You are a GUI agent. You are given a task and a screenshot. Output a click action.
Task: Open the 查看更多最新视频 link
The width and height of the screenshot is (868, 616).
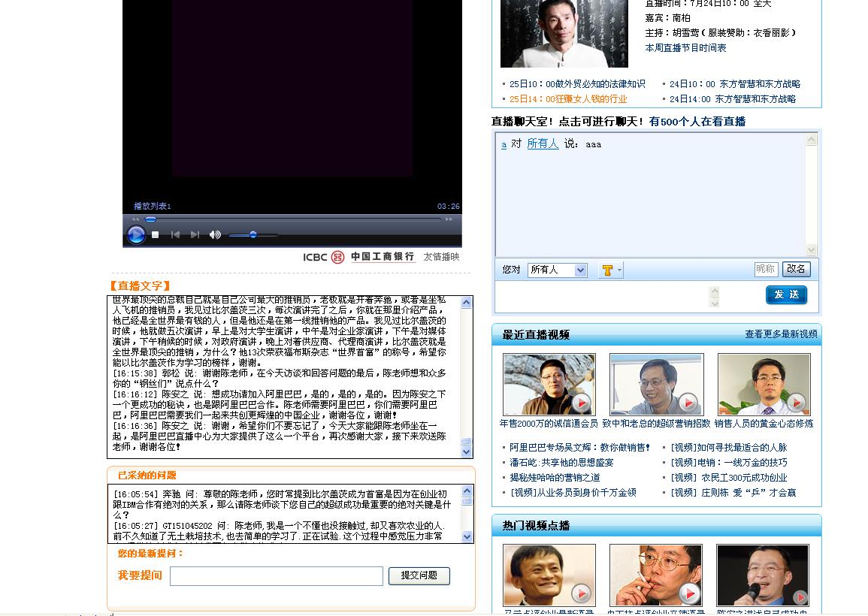pyautogui.click(x=781, y=334)
